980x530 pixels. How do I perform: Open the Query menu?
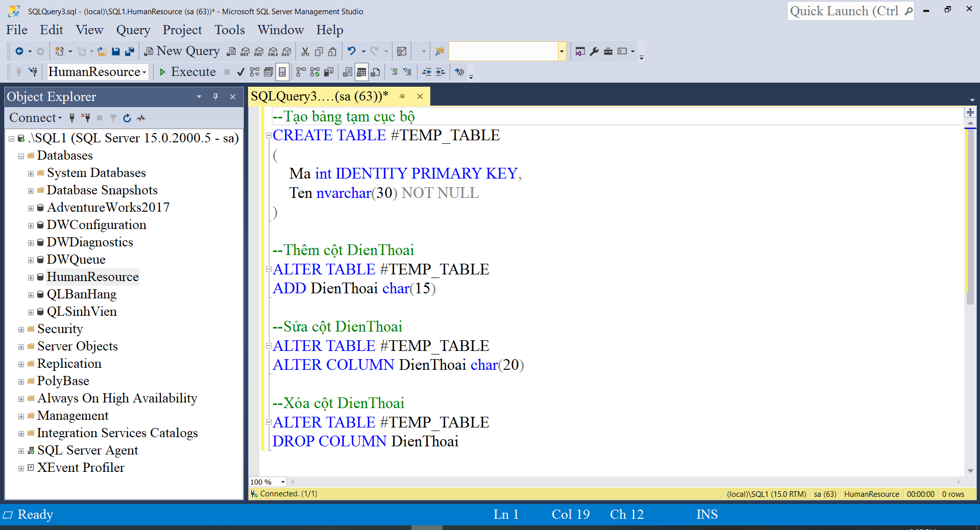[x=133, y=30]
